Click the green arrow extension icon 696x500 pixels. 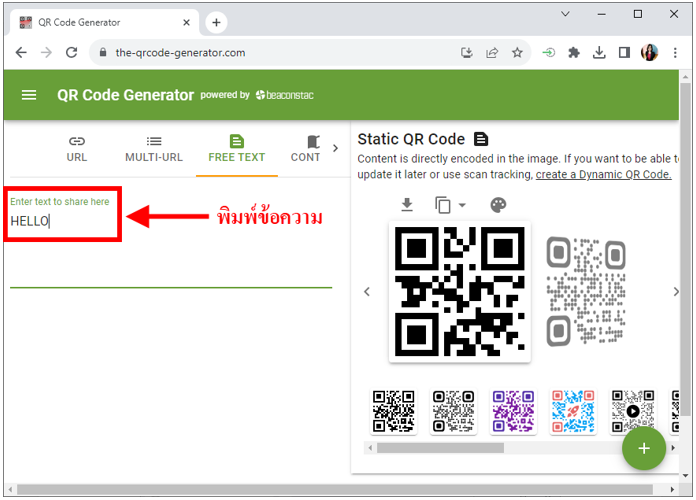pos(549,53)
